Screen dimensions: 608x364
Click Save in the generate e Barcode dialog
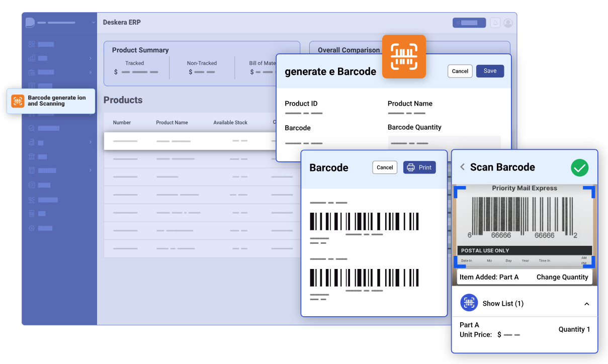coord(490,71)
